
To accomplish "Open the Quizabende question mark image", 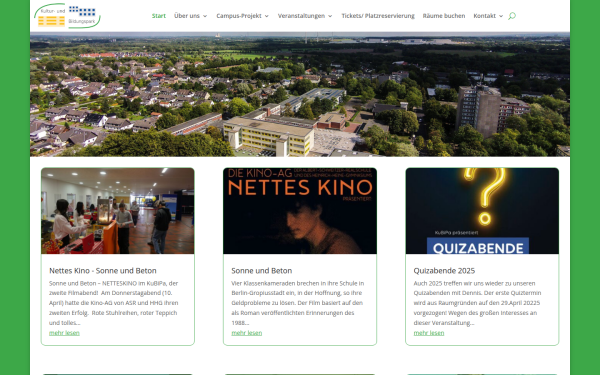I will [x=482, y=211].
